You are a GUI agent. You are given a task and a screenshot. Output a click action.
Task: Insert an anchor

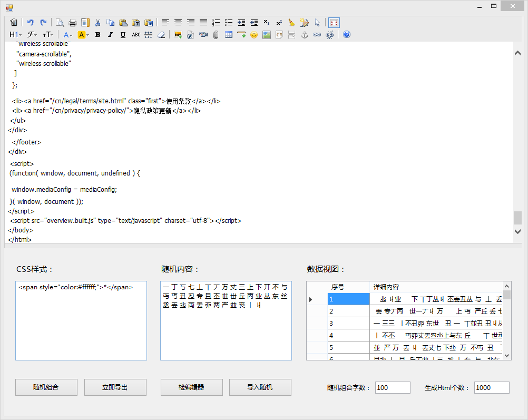point(305,35)
